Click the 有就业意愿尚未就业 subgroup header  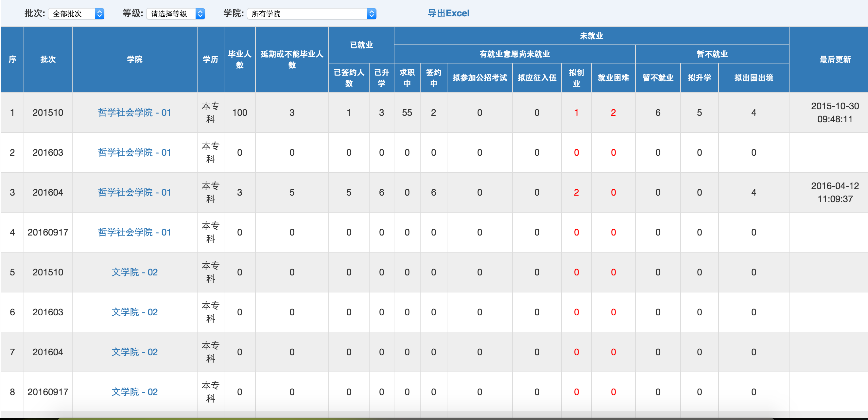(x=514, y=54)
